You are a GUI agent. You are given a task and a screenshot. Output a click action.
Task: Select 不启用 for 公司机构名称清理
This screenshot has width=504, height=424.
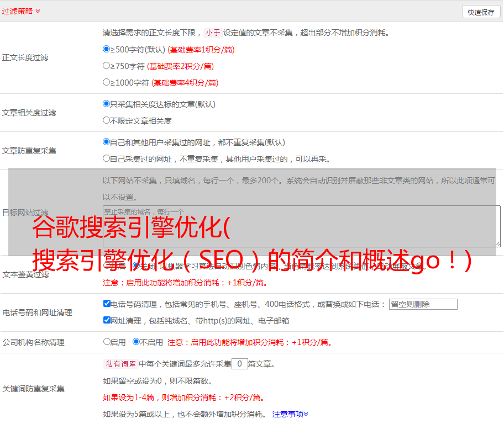(136, 342)
